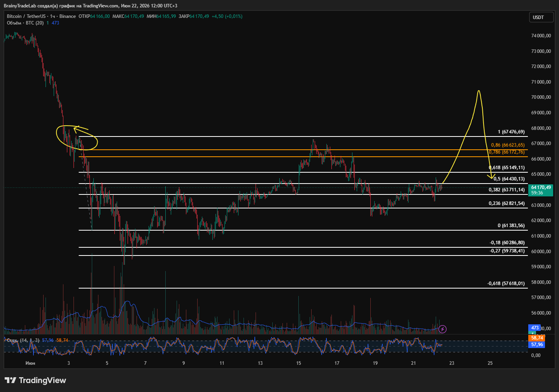Click the orange Stochastic value label 58,74
This screenshot has height=392, width=559.
537,338
